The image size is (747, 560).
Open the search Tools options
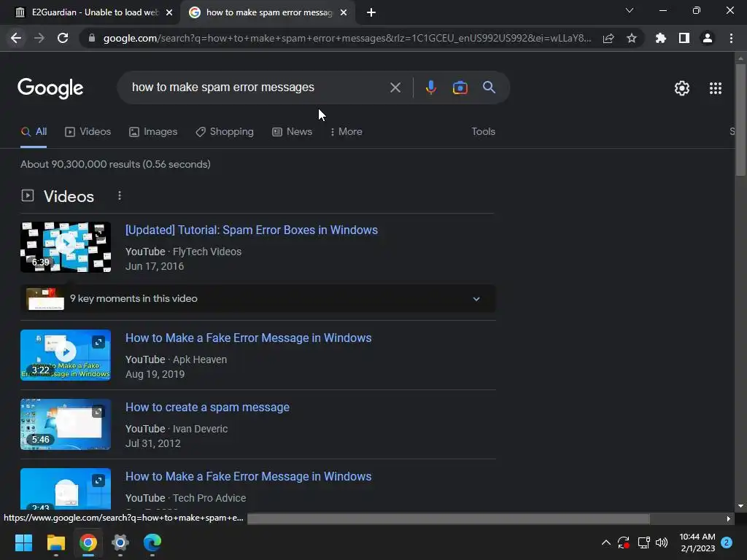point(483,132)
